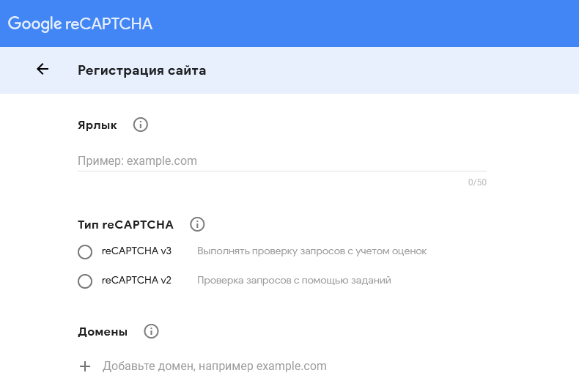Go back using the left arrow icon
579x392 pixels.
pos(43,69)
